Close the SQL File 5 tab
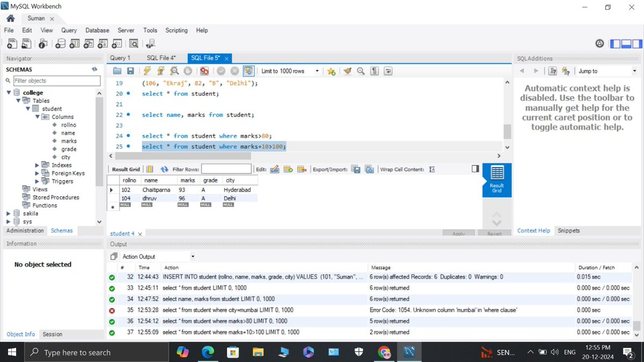The width and height of the screenshot is (644, 362). pyautogui.click(x=226, y=58)
